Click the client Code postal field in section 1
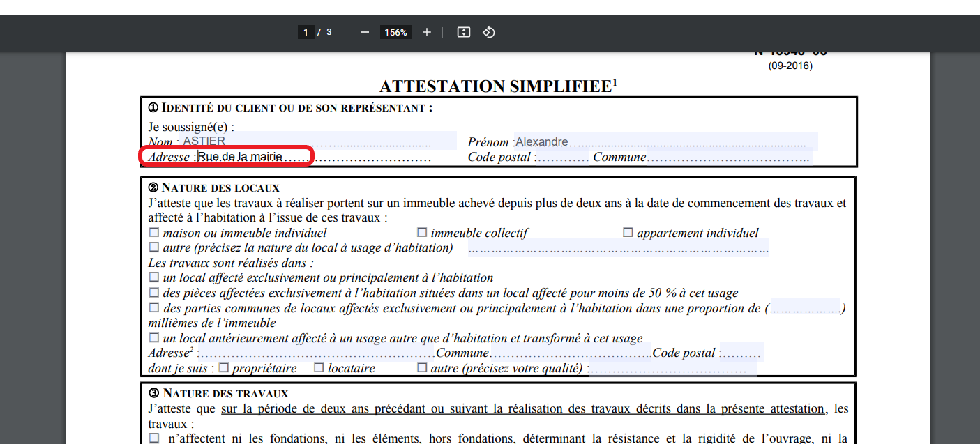The width and height of the screenshot is (980, 444). tap(563, 157)
